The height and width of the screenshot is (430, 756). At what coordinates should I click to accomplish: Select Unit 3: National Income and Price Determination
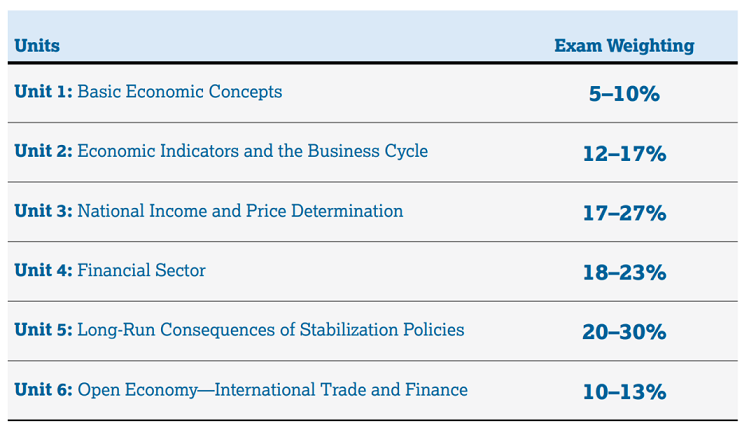pyautogui.click(x=209, y=211)
